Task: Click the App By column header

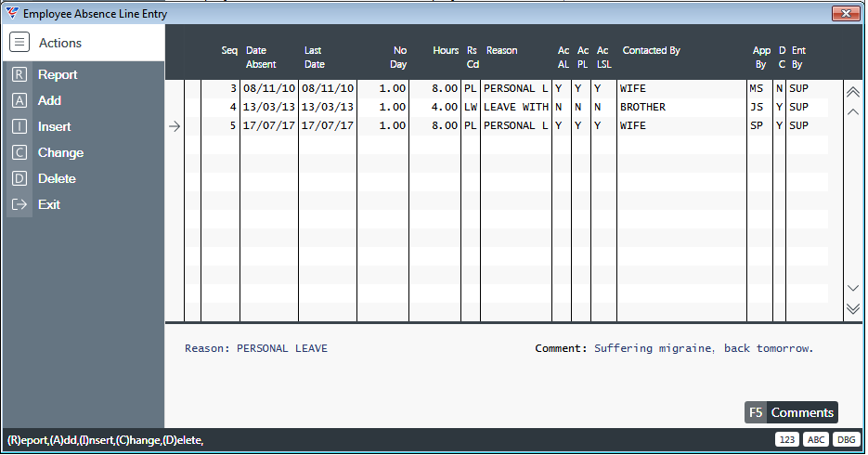Action: 761,58
